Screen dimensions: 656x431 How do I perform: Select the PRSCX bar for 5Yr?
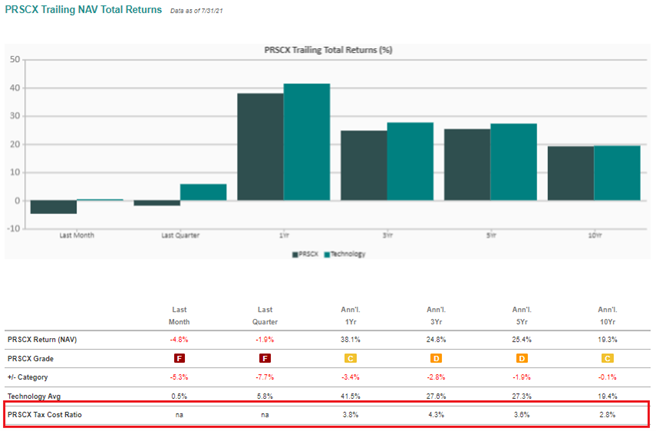click(x=467, y=164)
